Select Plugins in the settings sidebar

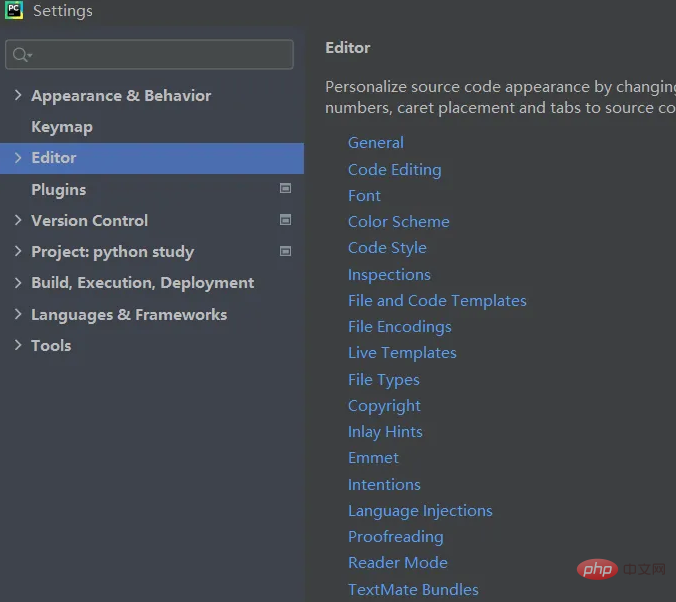[59, 190]
